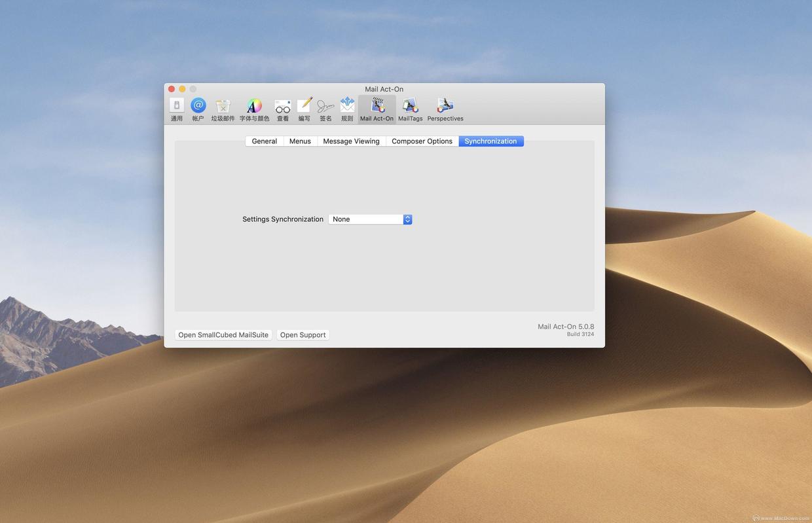Click the Synchronization tab

coord(490,141)
